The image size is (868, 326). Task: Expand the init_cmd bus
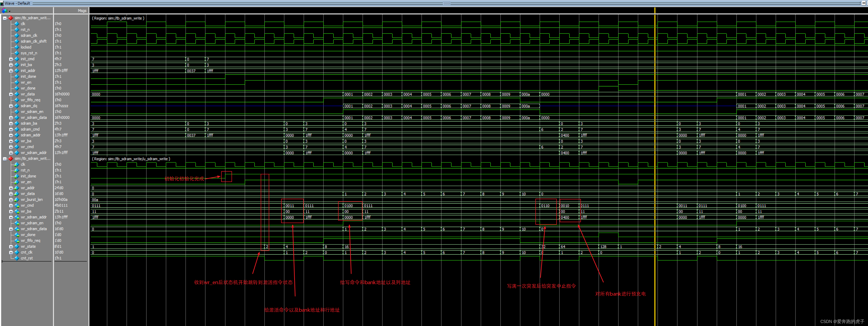[11, 59]
